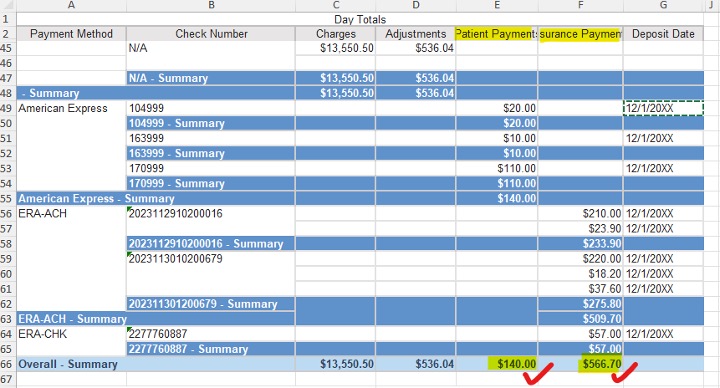Click the highlighted Patient Payments header cell
The height and width of the screenshot is (388, 720).
click(496, 34)
